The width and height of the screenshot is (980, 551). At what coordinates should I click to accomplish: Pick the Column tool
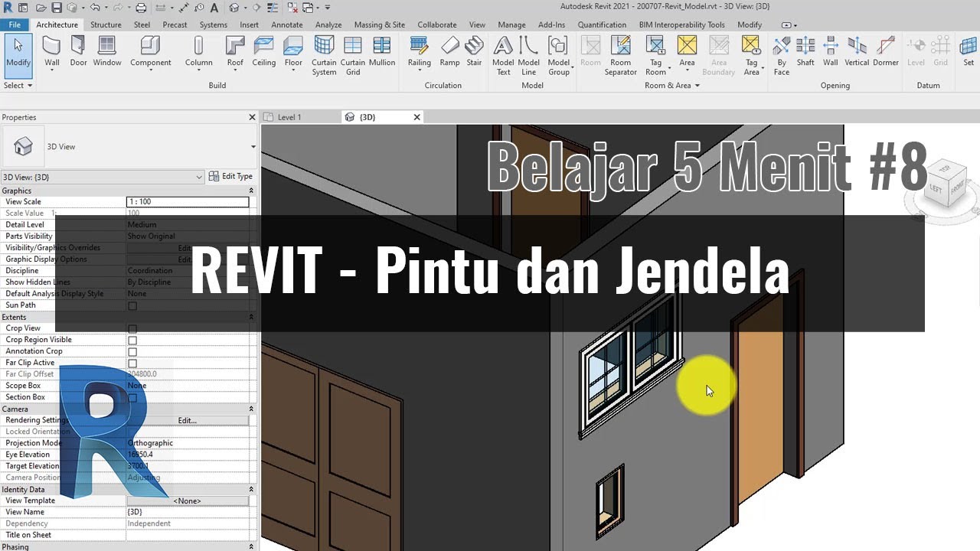198,54
